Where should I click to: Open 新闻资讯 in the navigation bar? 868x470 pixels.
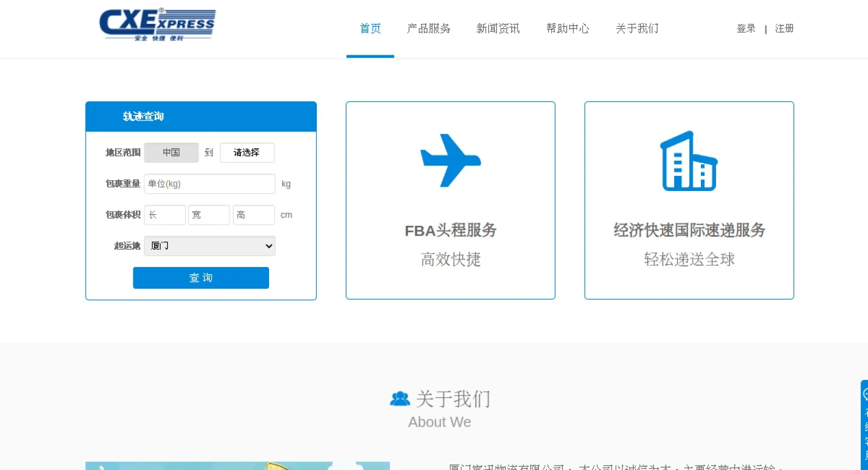point(497,29)
